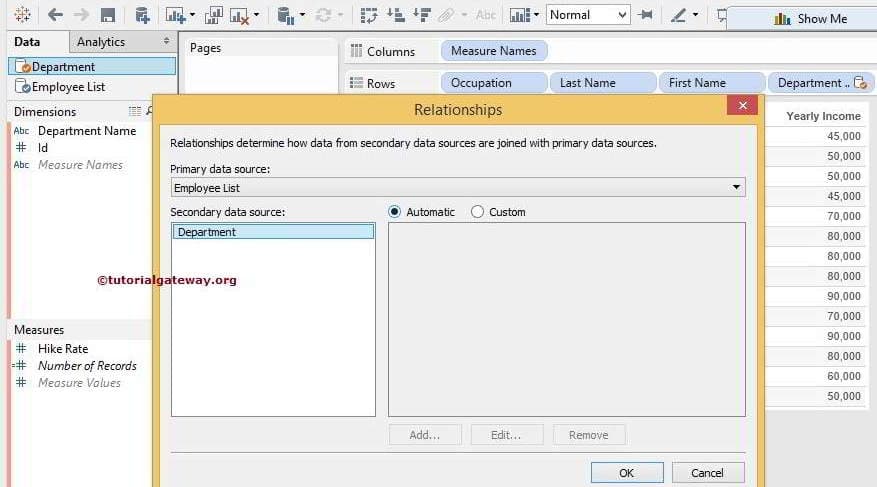This screenshot has height=487, width=877.
Task: Select the Department Name dimension
Action: click(87, 131)
